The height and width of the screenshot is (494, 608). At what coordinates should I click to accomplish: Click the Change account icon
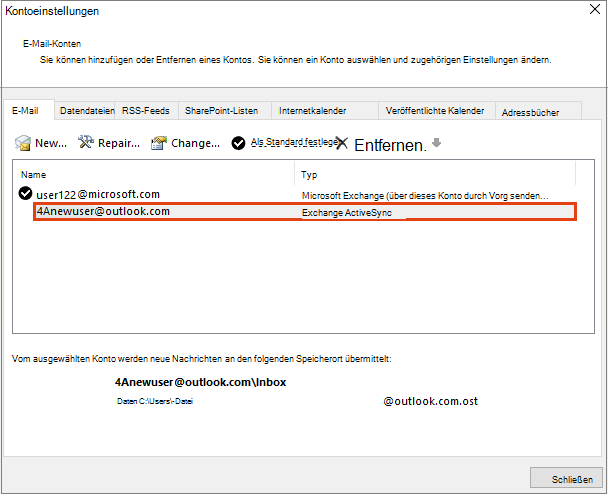[x=159, y=143]
